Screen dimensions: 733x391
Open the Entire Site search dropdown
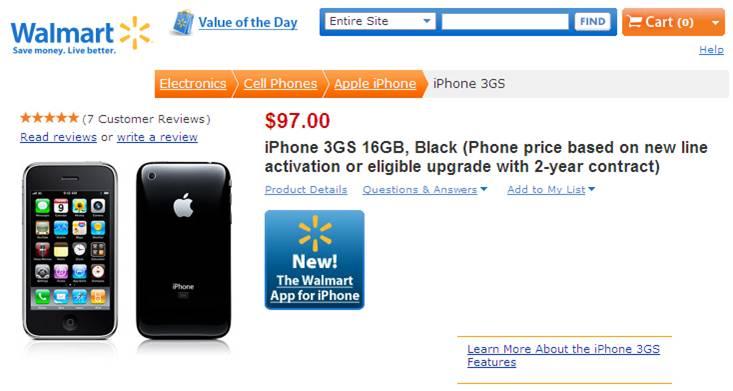pos(380,22)
